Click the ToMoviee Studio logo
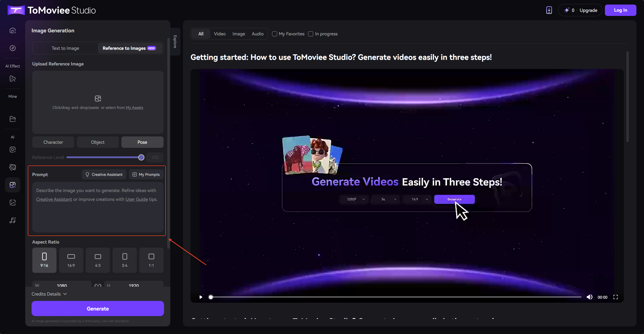This screenshot has width=644, height=334. [x=52, y=10]
